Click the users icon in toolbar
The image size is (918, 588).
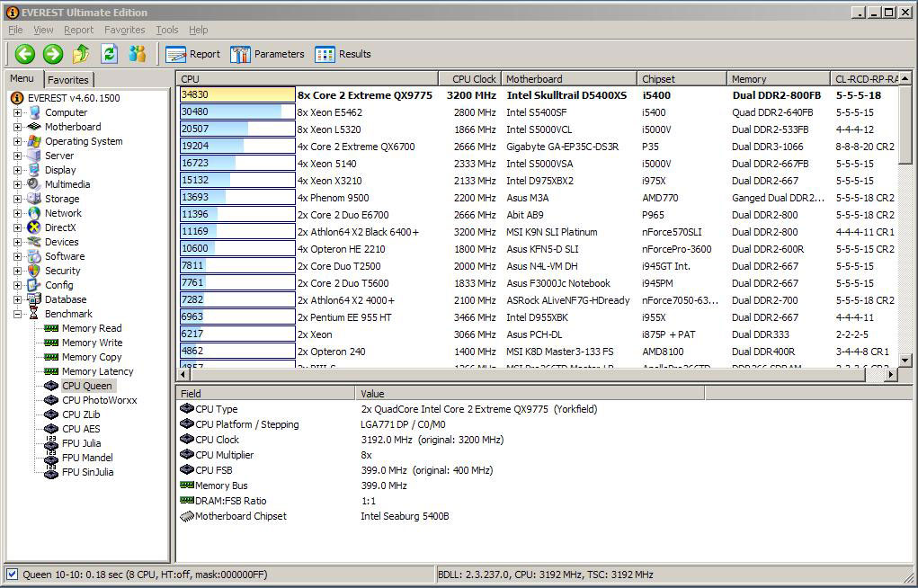click(138, 55)
